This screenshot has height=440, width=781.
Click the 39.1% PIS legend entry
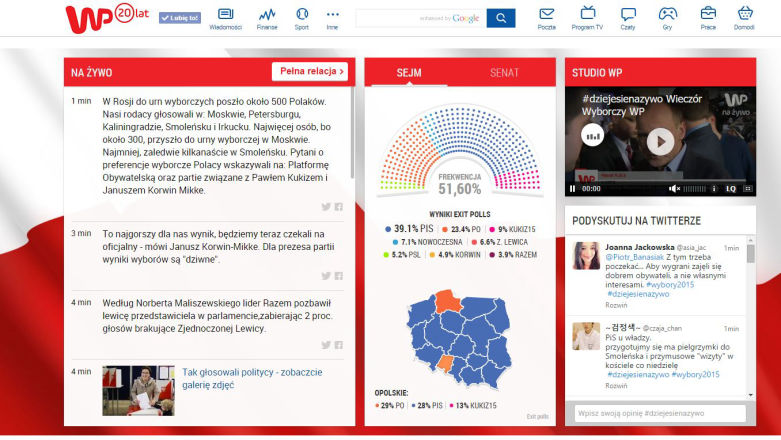tap(409, 229)
